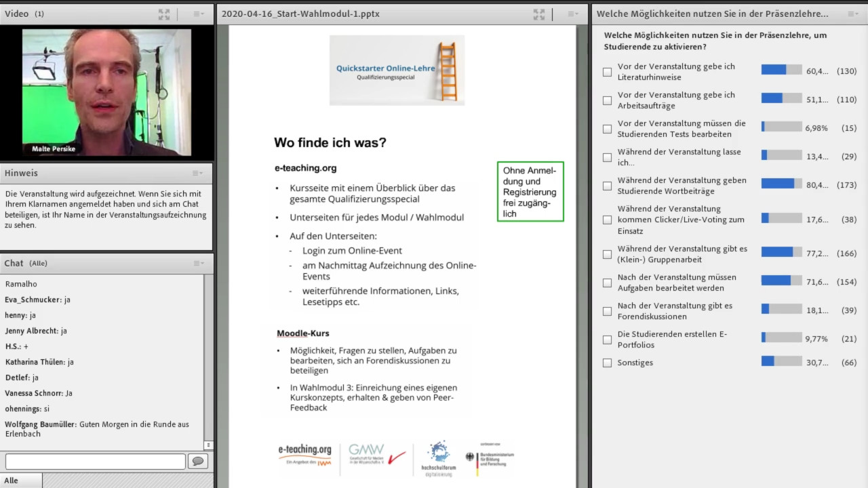Click 'Ramalho' at top of chat
Screen dimensions: 868x488
click(x=21, y=284)
